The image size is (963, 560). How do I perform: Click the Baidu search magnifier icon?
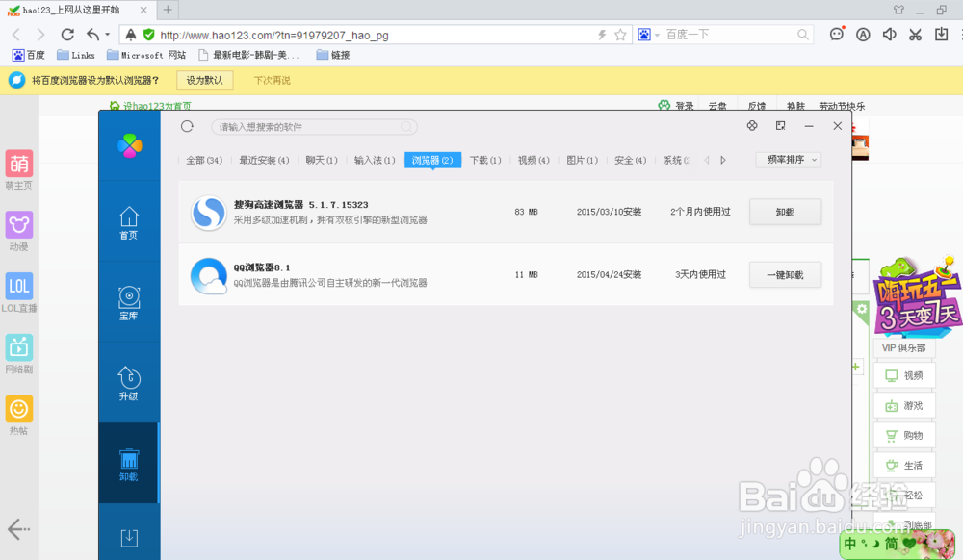pos(803,35)
